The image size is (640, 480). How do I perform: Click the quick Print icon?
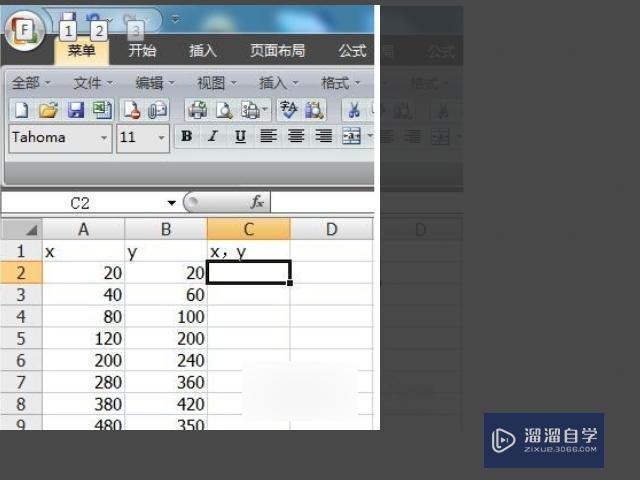tap(198, 110)
